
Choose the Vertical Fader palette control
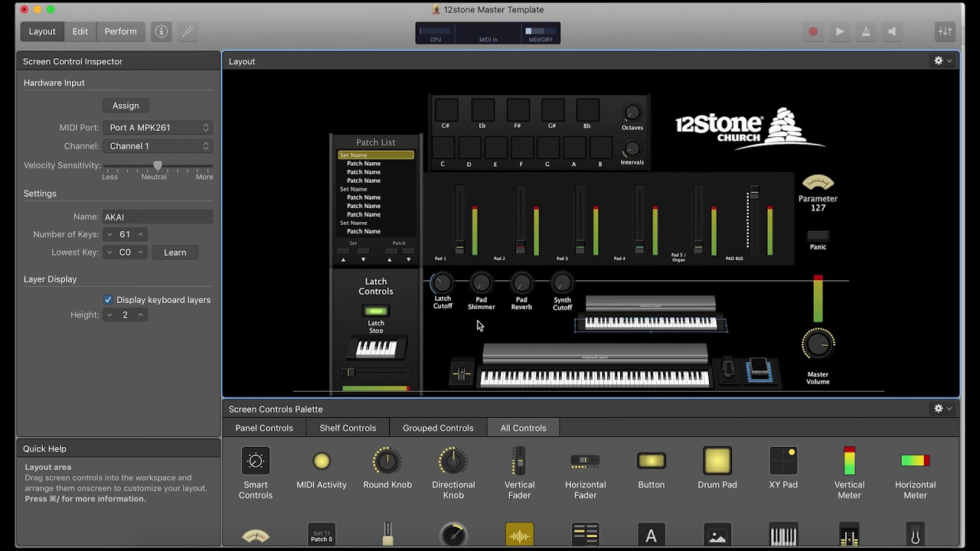pyautogui.click(x=519, y=473)
